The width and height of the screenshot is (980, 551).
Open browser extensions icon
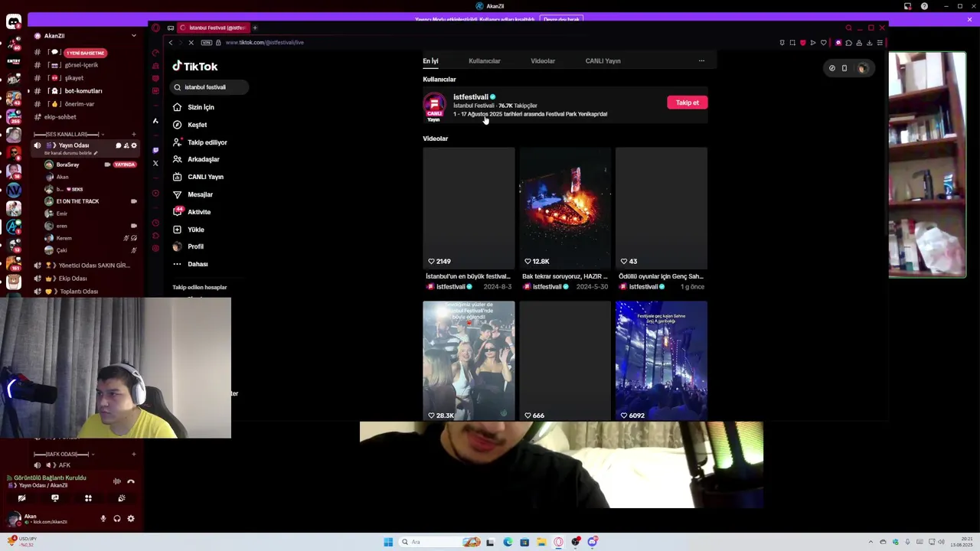tap(848, 43)
